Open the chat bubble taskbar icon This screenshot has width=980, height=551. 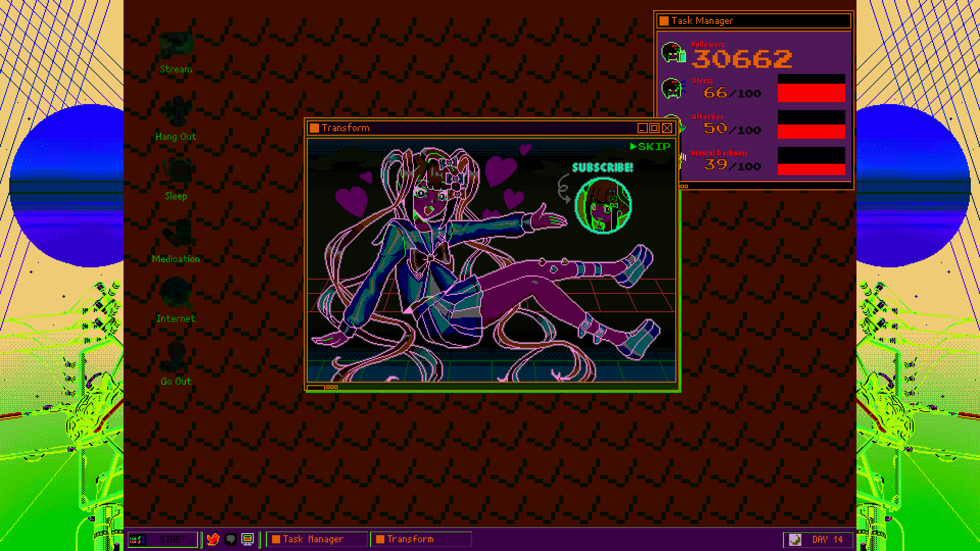tap(230, 539)
